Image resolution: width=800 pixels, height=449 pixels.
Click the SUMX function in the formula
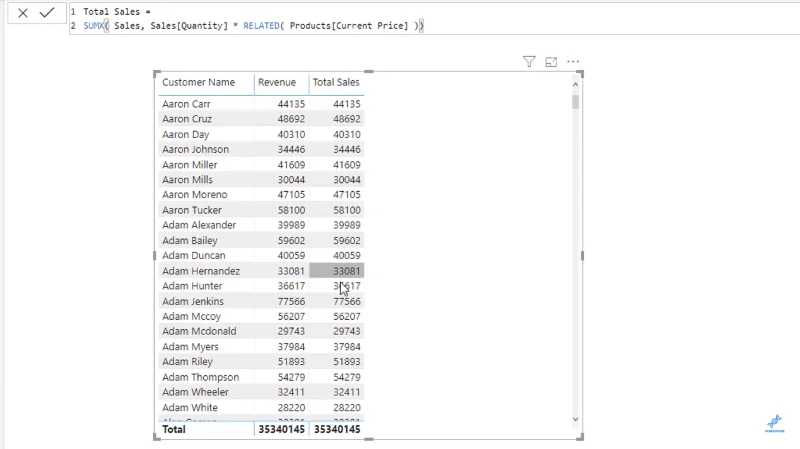click(x=93, y=26)
